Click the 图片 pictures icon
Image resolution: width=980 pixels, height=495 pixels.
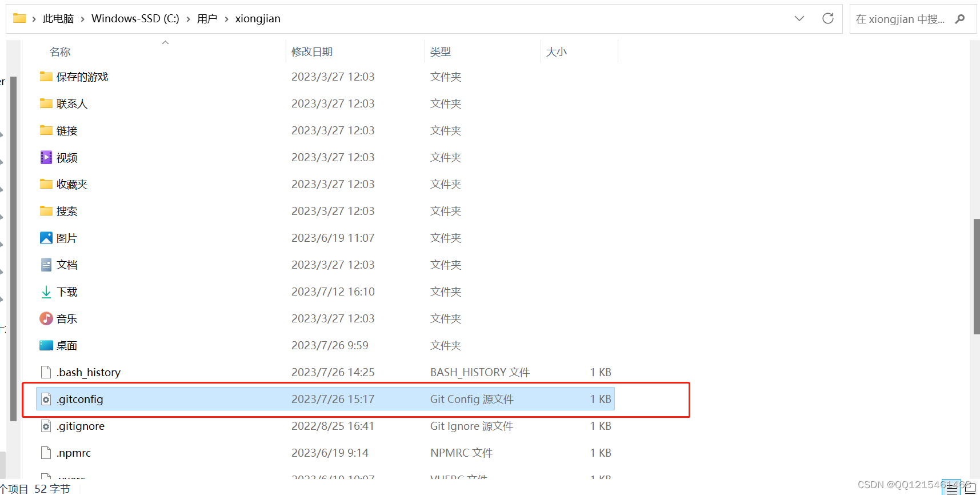tap(46, 238)
